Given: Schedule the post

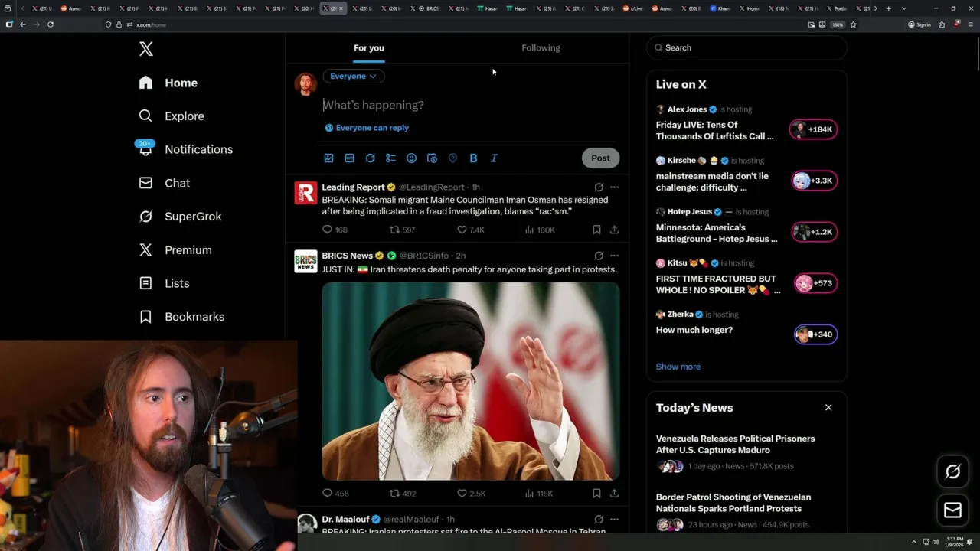Looking at the screenshot, I should pyautogui.click(x=432, y=158).
